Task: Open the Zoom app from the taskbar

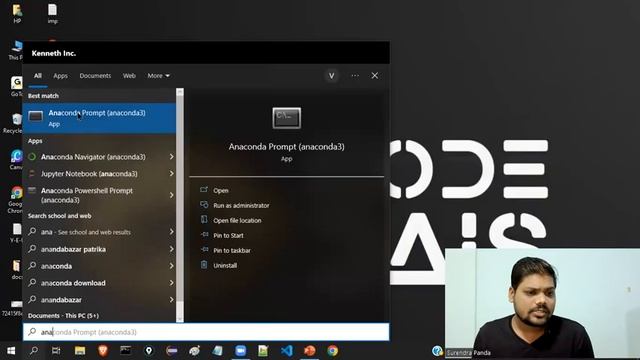Action: 240,351
